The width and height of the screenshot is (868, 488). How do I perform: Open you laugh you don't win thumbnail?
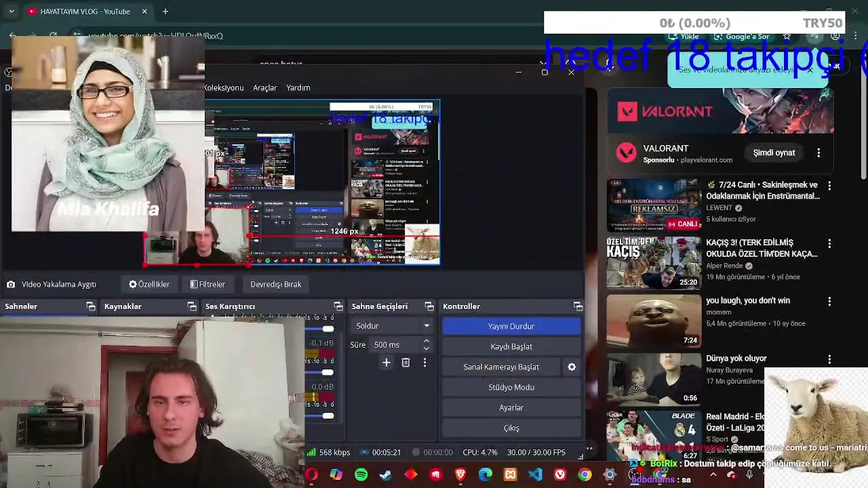(x=654, y=320)
